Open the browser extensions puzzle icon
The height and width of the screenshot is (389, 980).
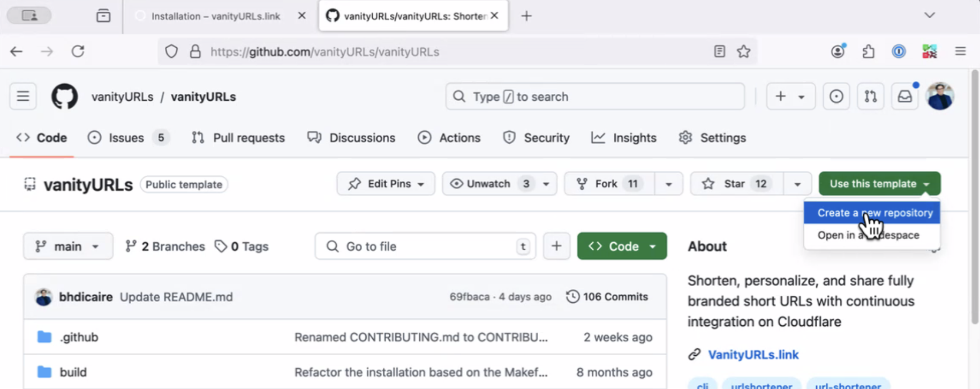(869, 51)
